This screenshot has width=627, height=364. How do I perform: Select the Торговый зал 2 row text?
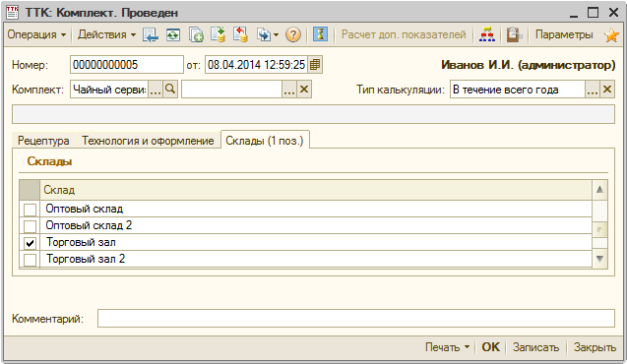point(86,259)
